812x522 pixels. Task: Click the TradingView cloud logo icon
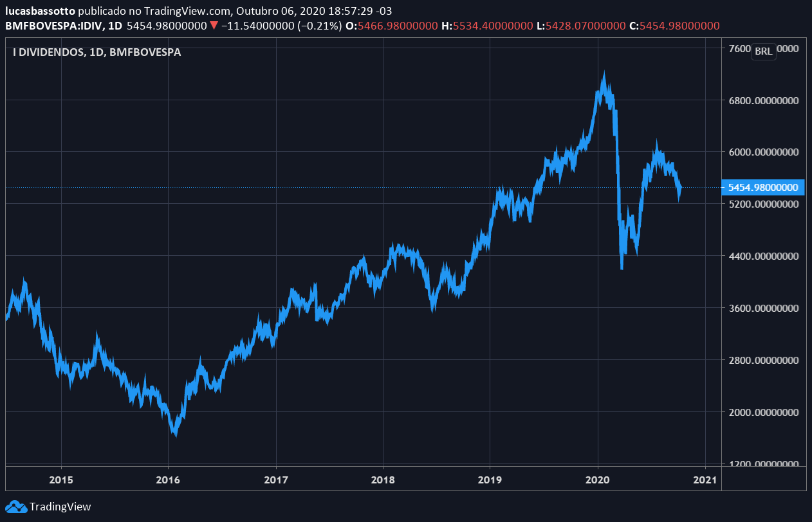(x=15, y=507)
